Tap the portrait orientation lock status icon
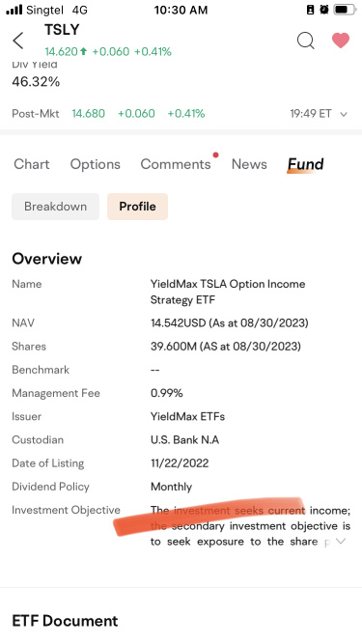 pyautogui.click(x=310, y=10)
